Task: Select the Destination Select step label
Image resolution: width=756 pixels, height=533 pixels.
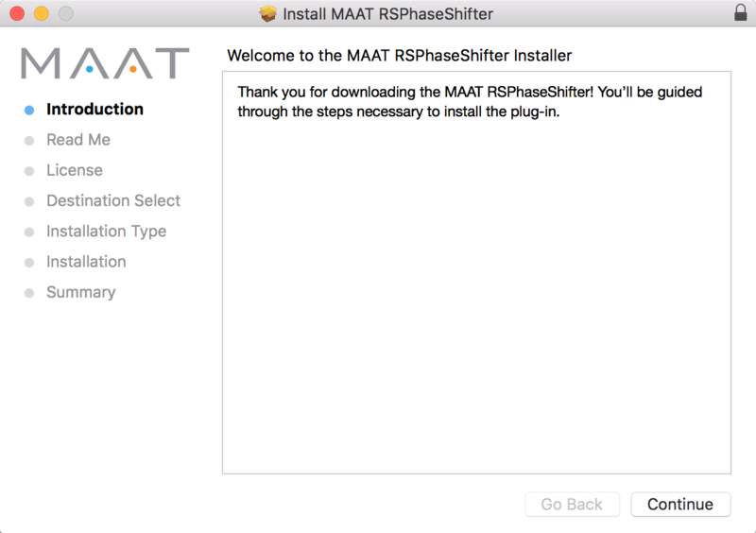Action: 113,200
